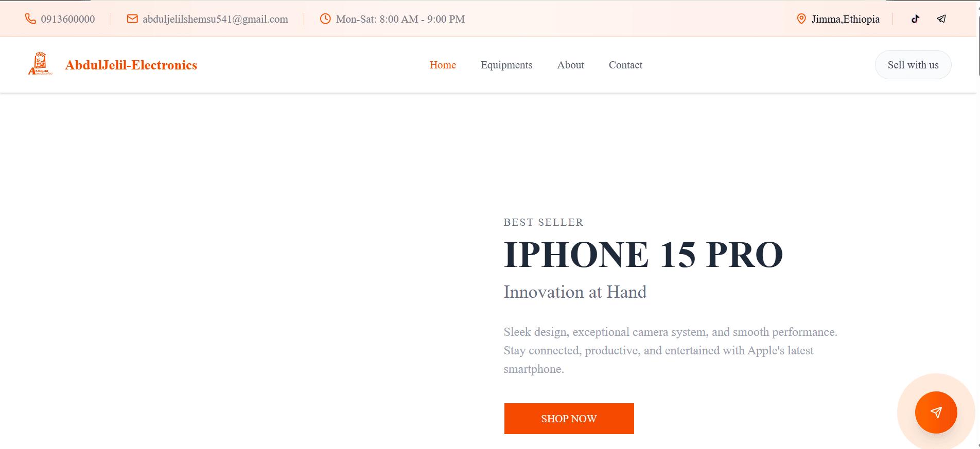Click the phone handset icon

click(x=30, y=19)
